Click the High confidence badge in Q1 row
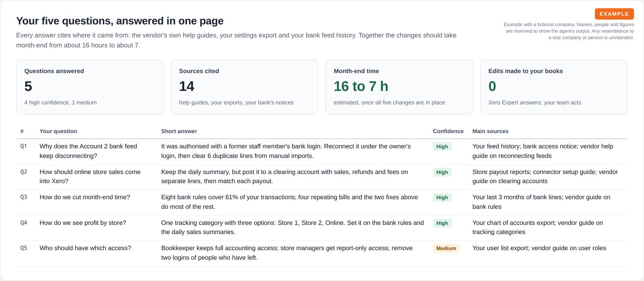The image size is (644, 281). pos(442,147)
